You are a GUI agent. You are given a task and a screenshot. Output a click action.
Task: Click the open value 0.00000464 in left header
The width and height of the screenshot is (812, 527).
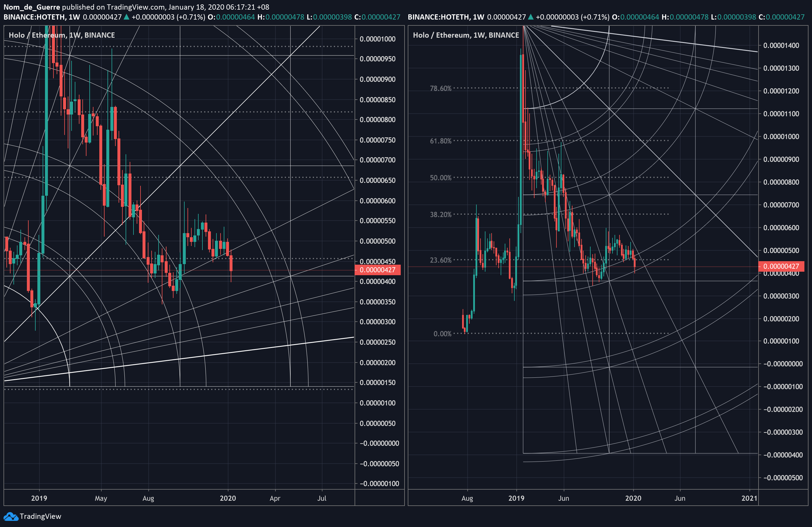point(235,17)
